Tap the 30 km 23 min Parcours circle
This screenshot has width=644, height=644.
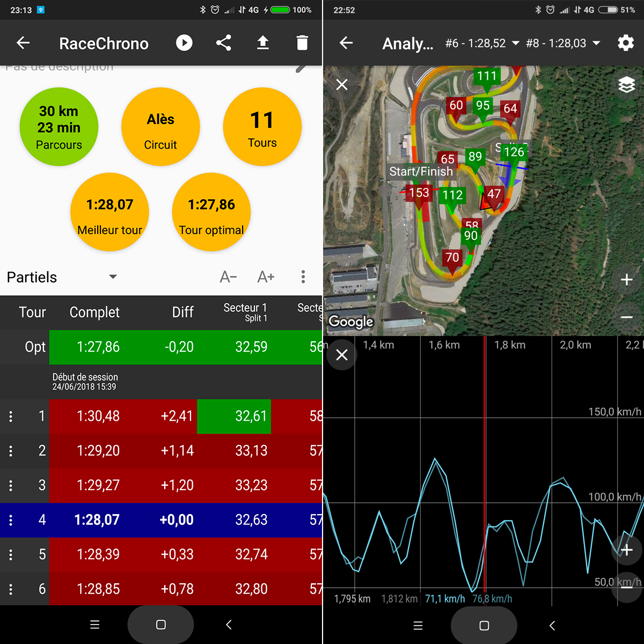pos(59,127)
